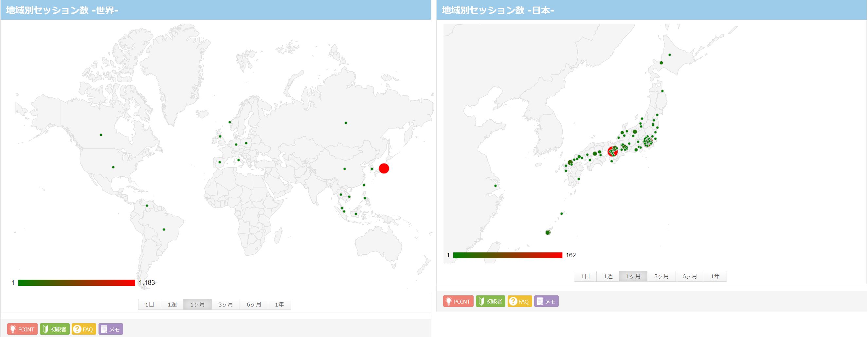The height and width of the screenshot is (337, 868).
Task: Click the large red Japan marker on world map
Action: coord(384,168)
